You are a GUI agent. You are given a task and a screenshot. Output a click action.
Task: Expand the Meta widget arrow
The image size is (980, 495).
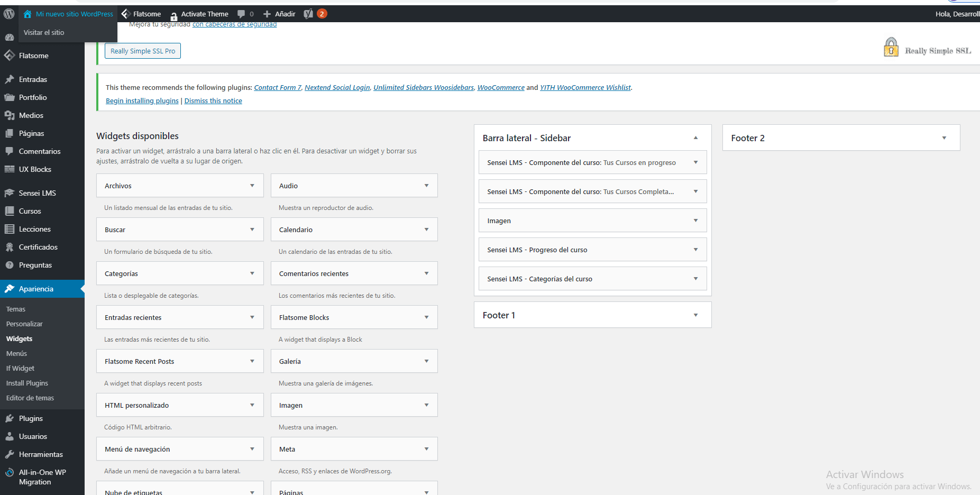pos(426,449)
